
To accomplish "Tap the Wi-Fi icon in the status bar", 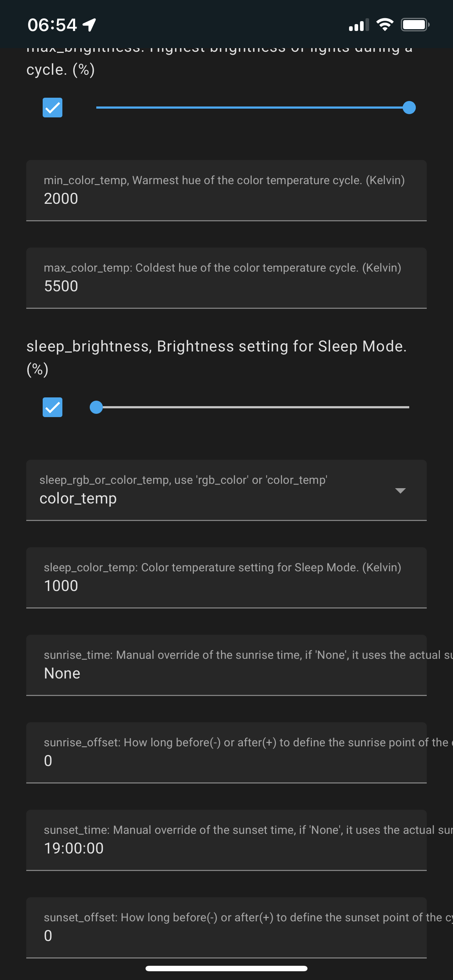I will point(384,24).
